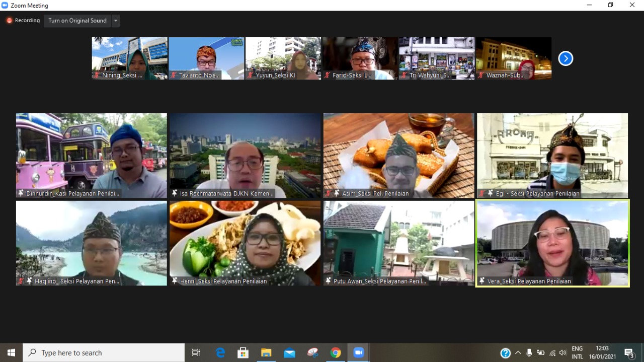Open File Explorer from taskbar
This screenshot has width=644, height=362.
pyautogui.click(x=266, y=353)
